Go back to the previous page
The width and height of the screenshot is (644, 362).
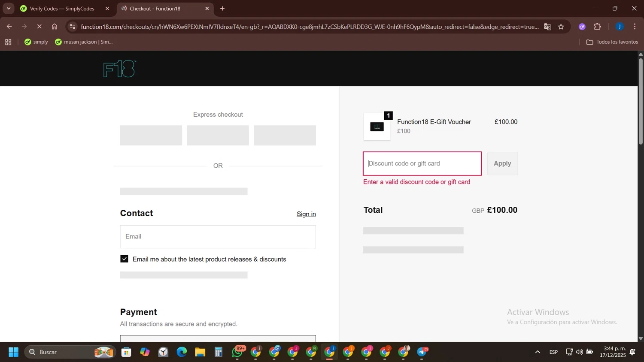[9, 27]
